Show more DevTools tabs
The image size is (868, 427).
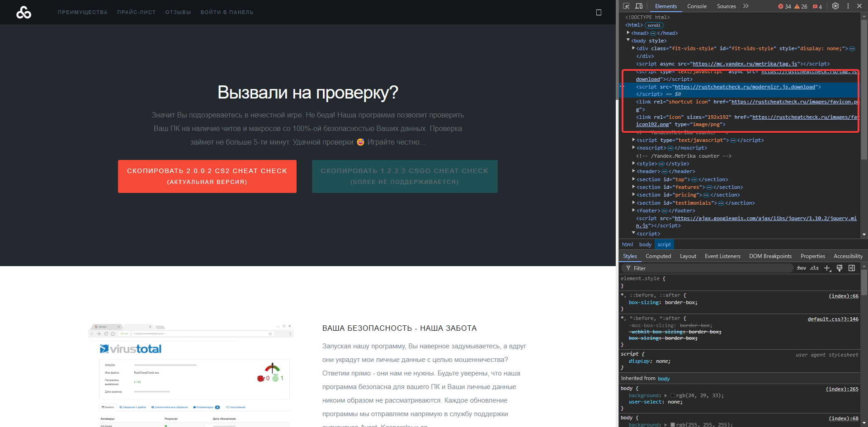[746, 6]
